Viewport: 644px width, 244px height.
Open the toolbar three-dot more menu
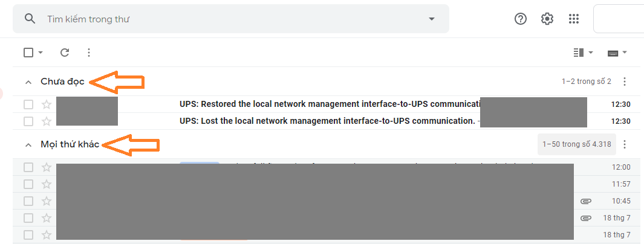tap(89, 53)
